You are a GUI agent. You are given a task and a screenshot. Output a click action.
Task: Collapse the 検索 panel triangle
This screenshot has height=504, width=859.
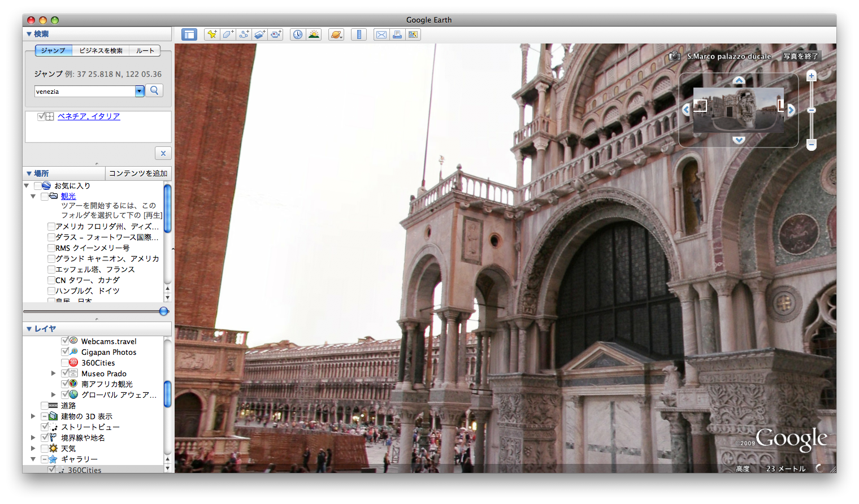point(29,34)
